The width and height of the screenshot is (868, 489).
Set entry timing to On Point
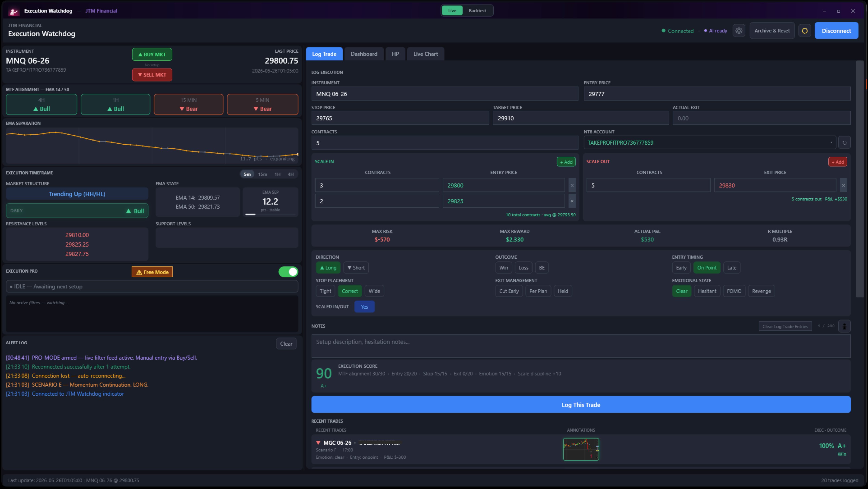(x=707, y=268)
